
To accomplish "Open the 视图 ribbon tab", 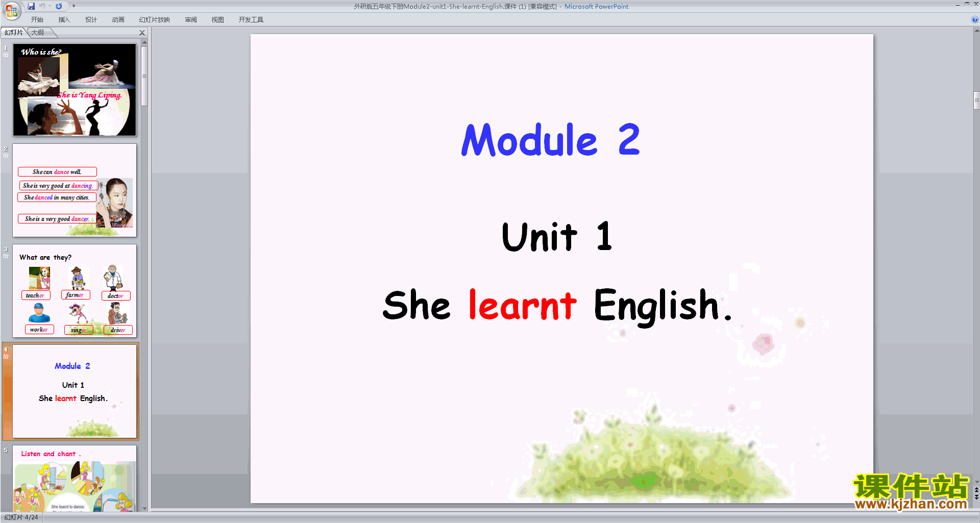I will pos(218,20).
